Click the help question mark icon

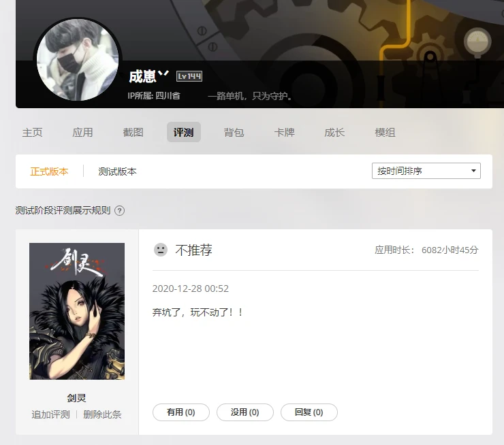click(x=120, y=211)
